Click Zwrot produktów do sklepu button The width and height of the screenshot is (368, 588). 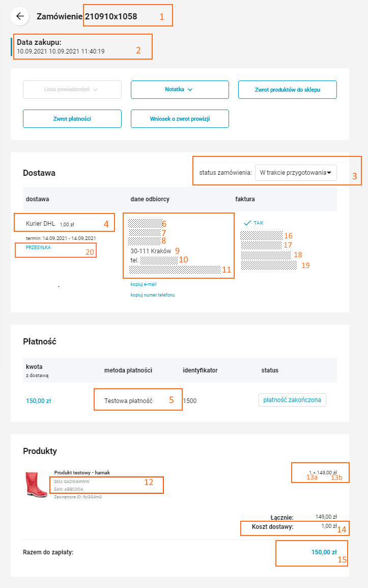(288, 90)
